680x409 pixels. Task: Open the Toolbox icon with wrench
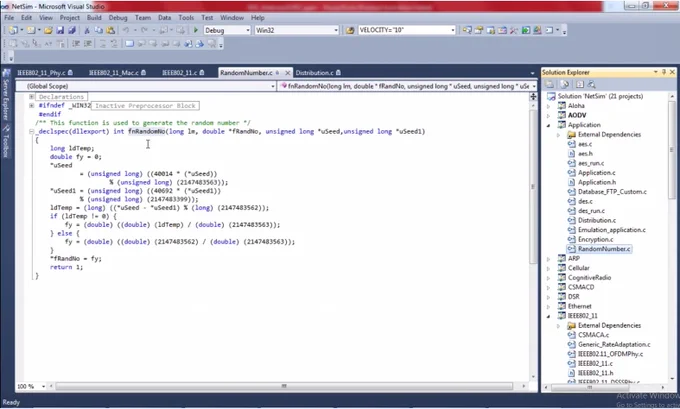point(514,30)
